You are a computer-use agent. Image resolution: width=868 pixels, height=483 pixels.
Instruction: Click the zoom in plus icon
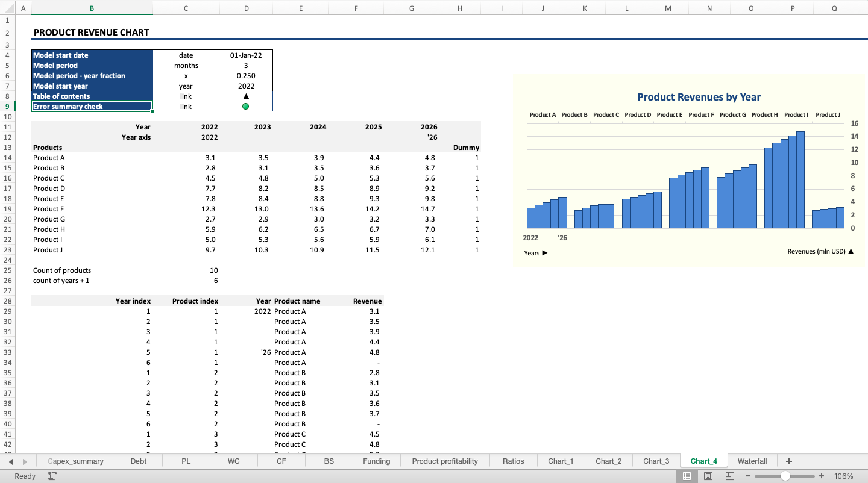pos(822,476)
